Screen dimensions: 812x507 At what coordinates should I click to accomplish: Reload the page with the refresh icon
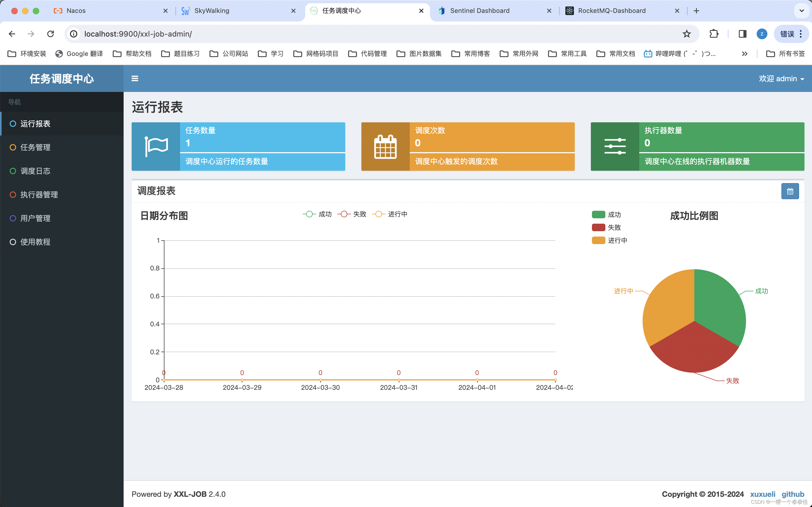tap(51, 34)
